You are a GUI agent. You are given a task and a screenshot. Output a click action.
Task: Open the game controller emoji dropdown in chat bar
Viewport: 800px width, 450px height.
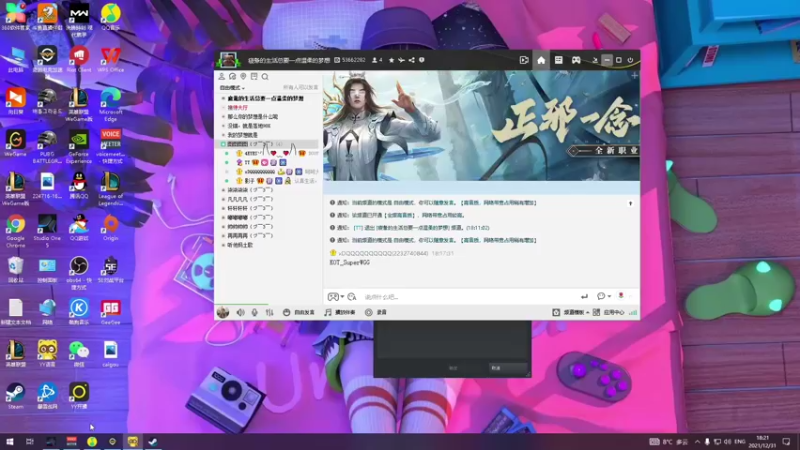click(335, 296)
